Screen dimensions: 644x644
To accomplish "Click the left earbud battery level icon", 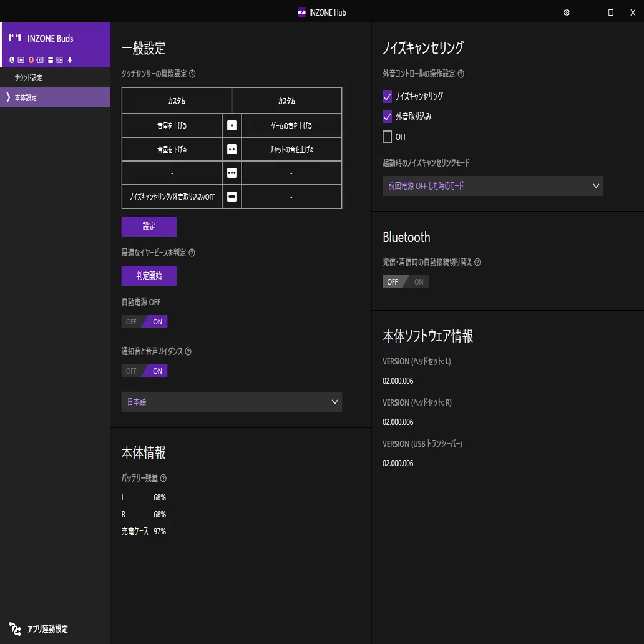I will click(21, 60).
